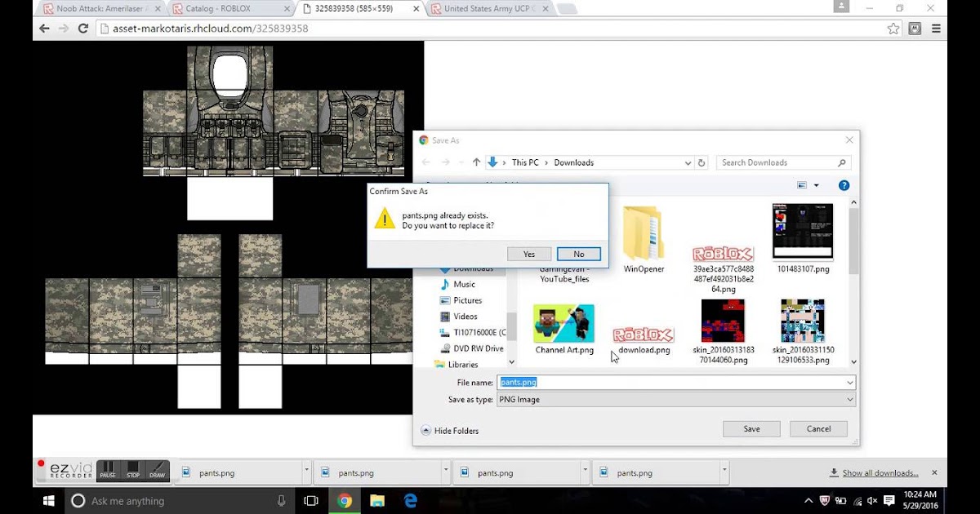Click Downloads in the path breadcrumb
Screen dimensions: 980x514
(x=573, y=162)
